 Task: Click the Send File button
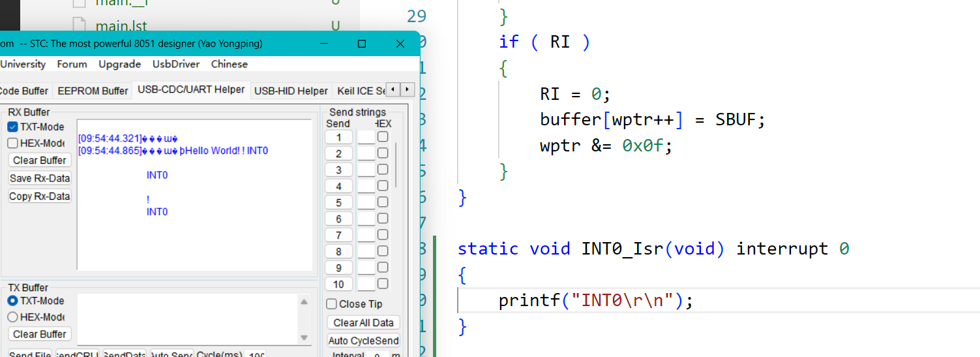click(x=30, y=354)
